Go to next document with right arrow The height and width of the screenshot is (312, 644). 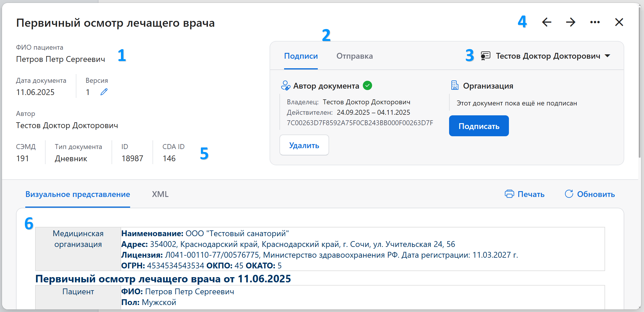tap(571, 22)
